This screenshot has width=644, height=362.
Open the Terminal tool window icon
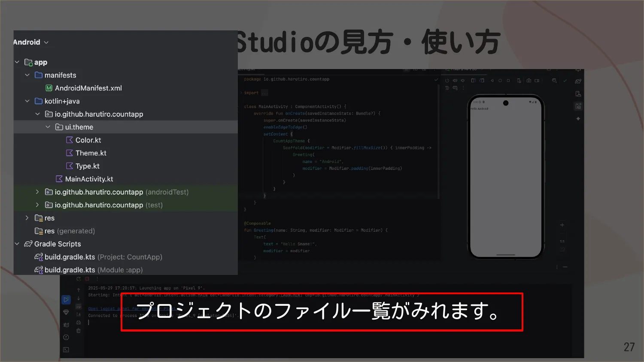(66, 350)
